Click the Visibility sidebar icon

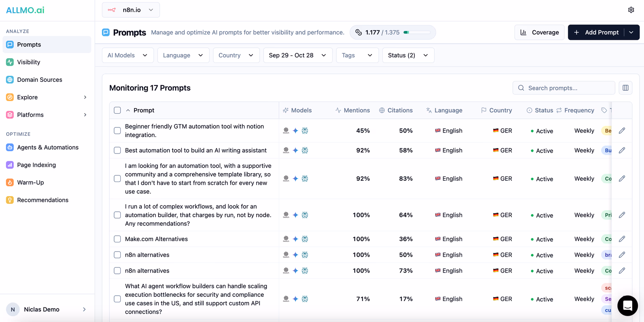coord(10,62)
